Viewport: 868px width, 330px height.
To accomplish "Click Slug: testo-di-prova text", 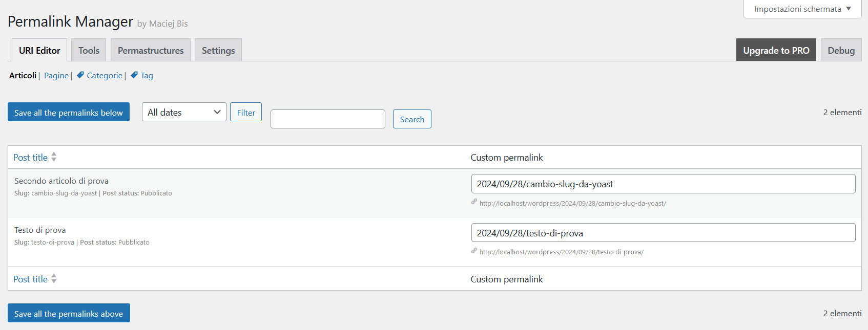I will [x=44, y=242].
